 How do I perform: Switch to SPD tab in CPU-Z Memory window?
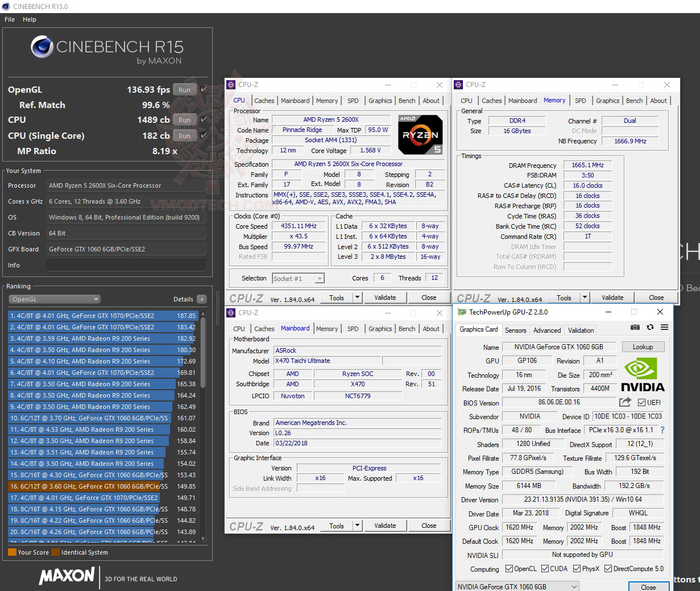[x=580, y=101]
